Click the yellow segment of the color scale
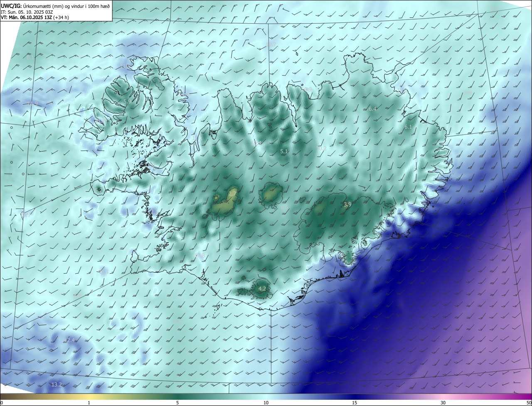 point(89,396)
